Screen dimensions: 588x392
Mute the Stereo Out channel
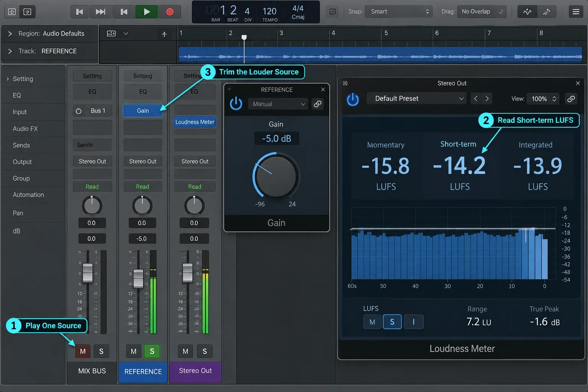(185, 351)
